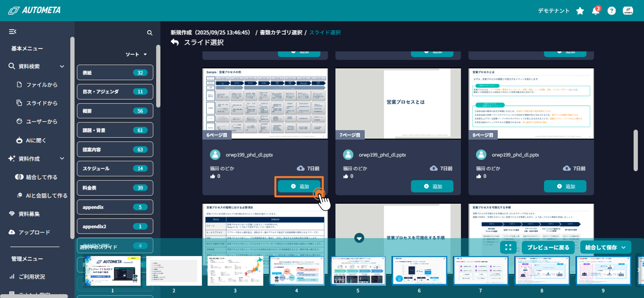Open AIと会話して作る menu item
Screen dimensions: 644x298
click(x=43, y=196)
